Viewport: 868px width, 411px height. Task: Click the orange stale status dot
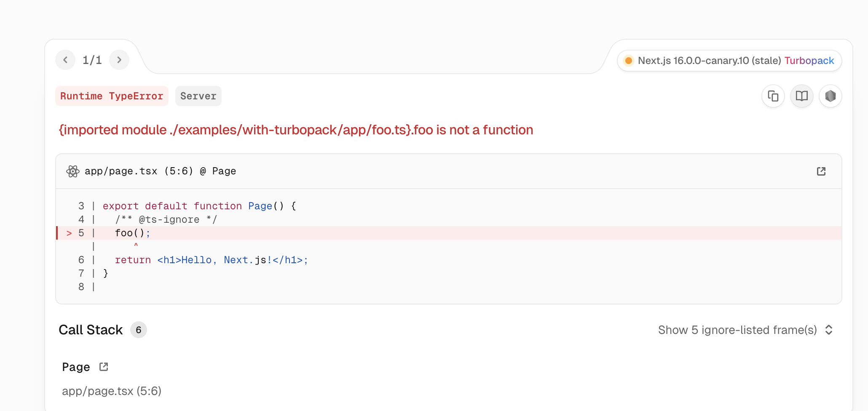628,61
